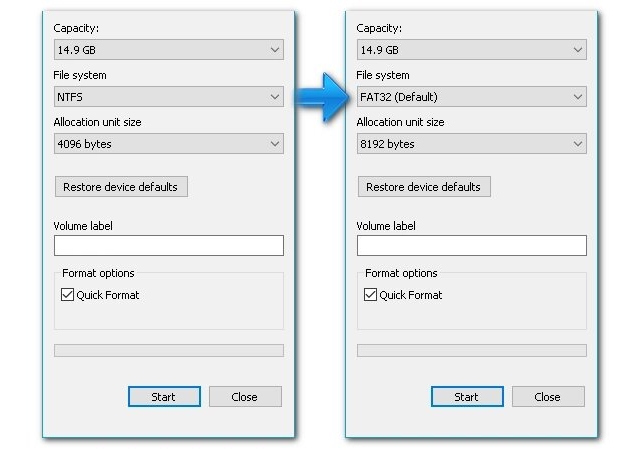Click the progress bar in the NTFS dialog
Screen dimensions: 637x450
[168, 351]
